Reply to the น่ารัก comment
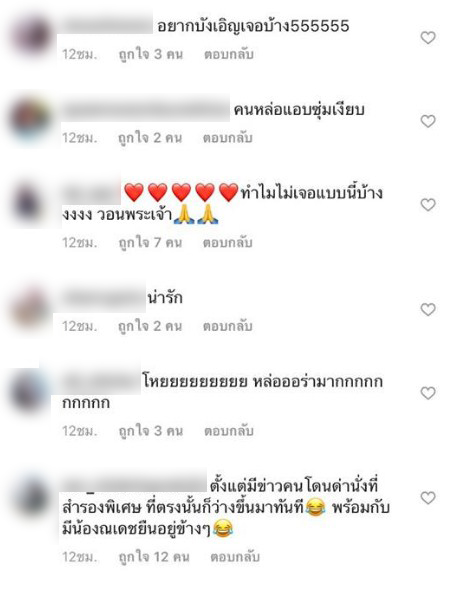Screen dimensions: 460x594 [227, 326]
